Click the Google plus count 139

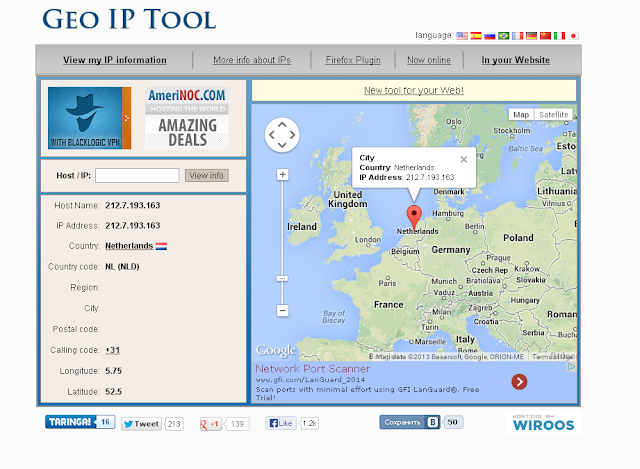pyautogui.click(x=237, y=424)
